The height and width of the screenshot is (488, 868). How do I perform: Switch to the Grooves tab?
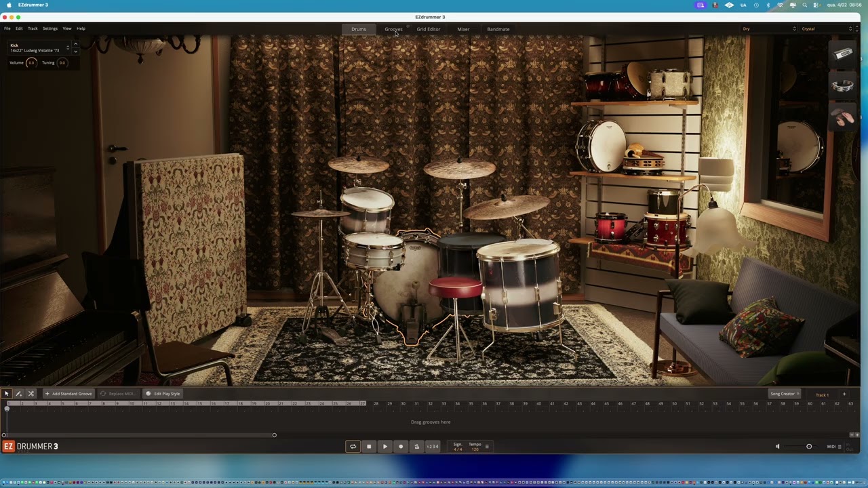(393, 29)
